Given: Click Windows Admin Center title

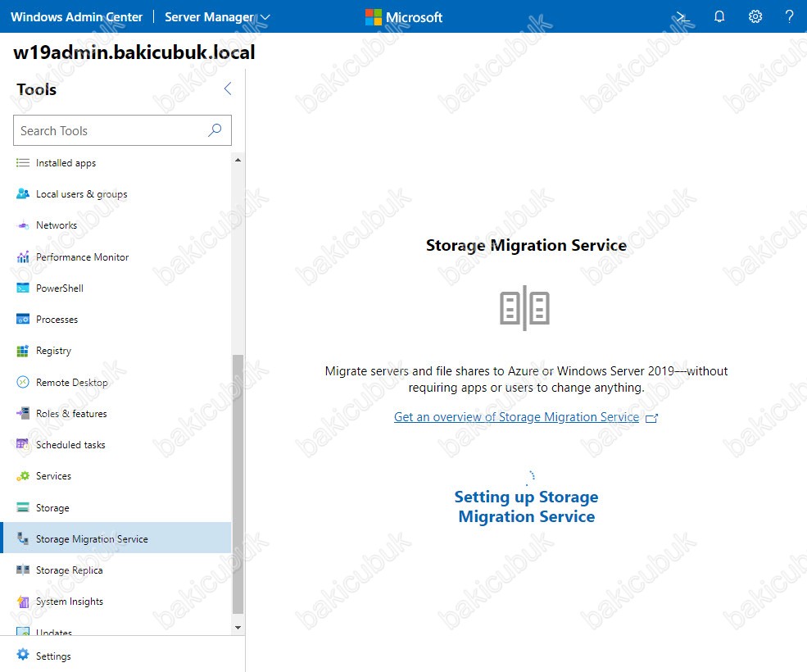Looking at the screenshot, I should click(x=76, y=17).
